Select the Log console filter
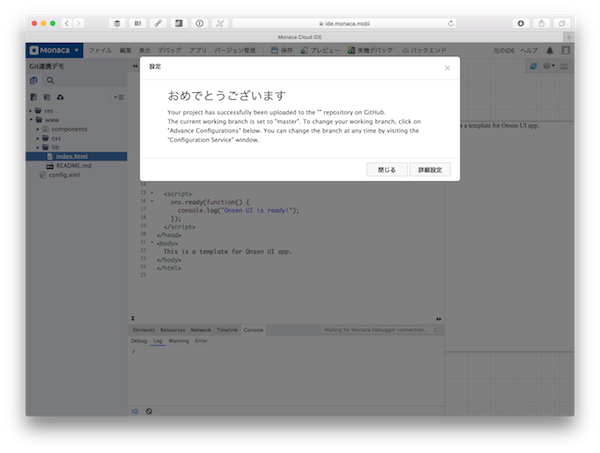 coord(158,341)
